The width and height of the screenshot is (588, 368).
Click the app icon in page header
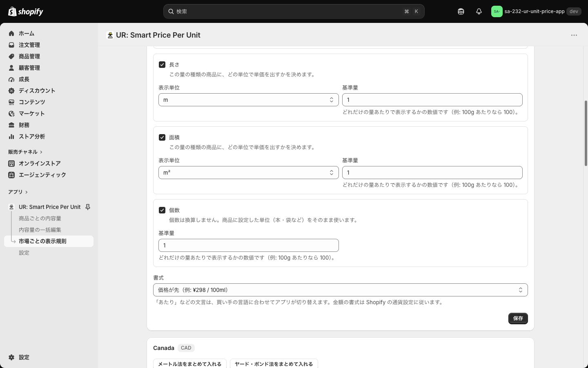pyautogui.click(x=110, y=35)
